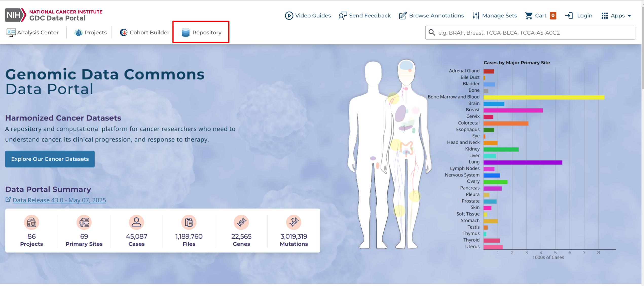Screen dimensions: 644x286
Task: Open the shopping Cart icon
Action: coord(528,16)
